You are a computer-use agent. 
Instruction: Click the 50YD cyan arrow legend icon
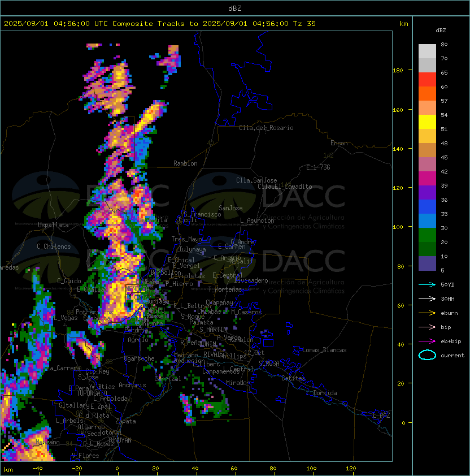(x=427, y=285)
